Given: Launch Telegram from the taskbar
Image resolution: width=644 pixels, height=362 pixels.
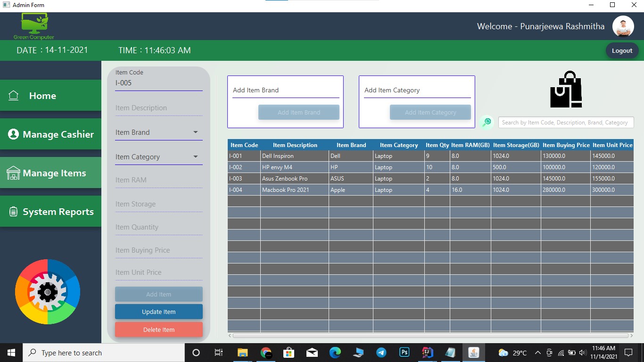Looking at the screenshot, I should (x=381, y=352).
